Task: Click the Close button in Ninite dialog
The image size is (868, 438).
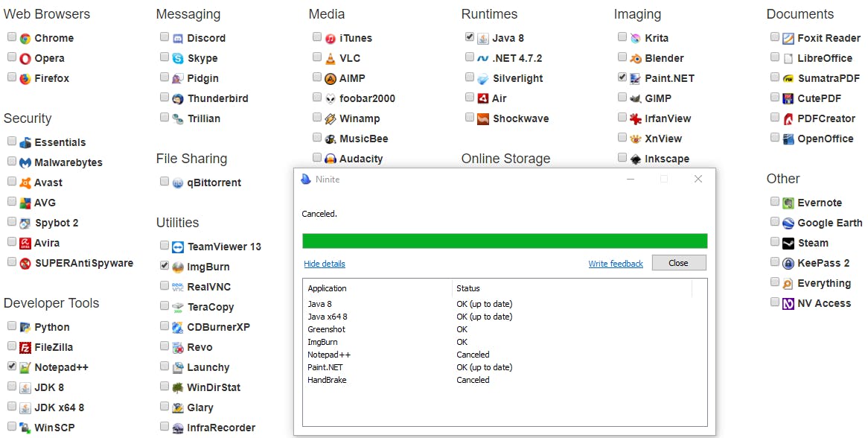Action: [679, 263]
